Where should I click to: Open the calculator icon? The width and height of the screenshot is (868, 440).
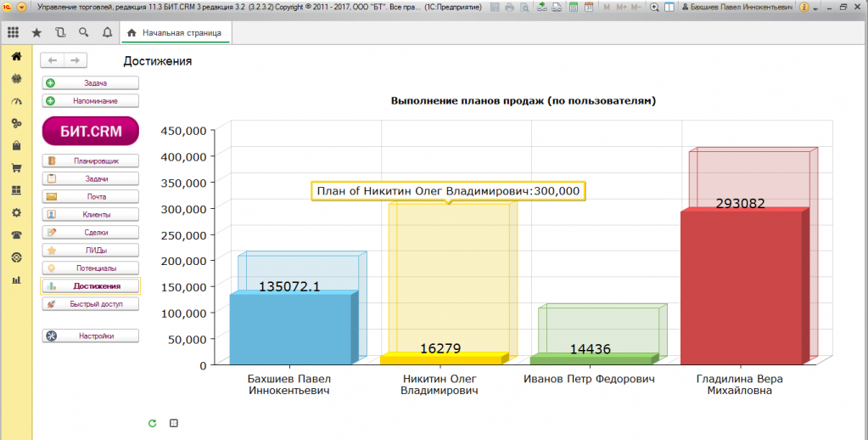point(574,7)
